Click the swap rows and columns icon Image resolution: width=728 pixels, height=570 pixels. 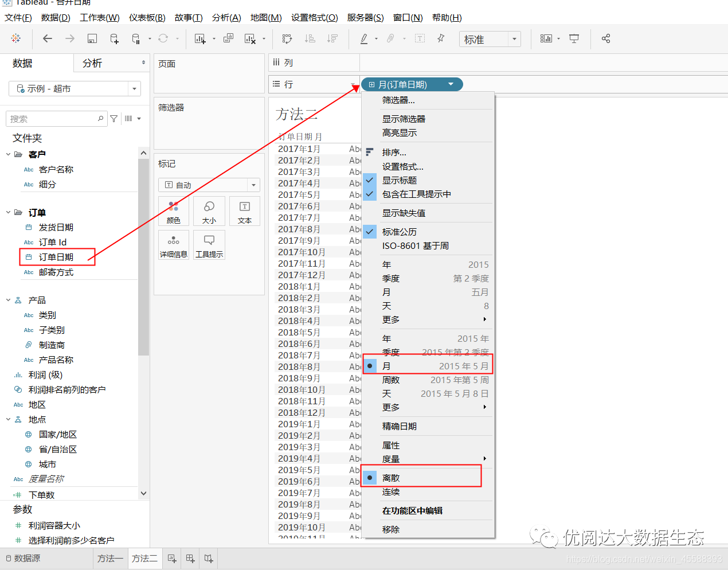[287, 38]
